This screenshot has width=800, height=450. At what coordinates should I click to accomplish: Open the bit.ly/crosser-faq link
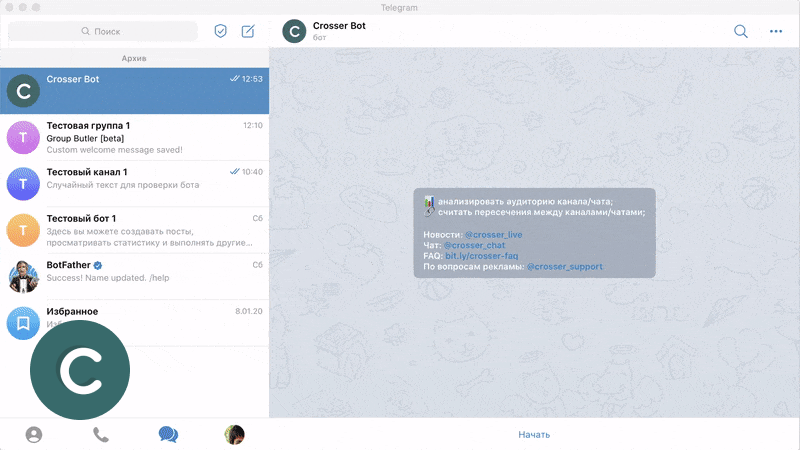pyautogui.click(x=482, y=256)
